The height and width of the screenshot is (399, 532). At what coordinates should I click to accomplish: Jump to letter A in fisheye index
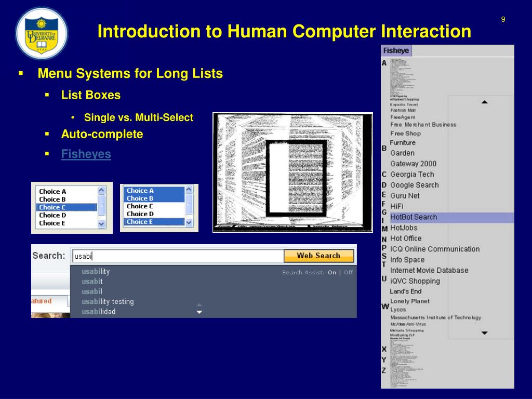point(384,63)
